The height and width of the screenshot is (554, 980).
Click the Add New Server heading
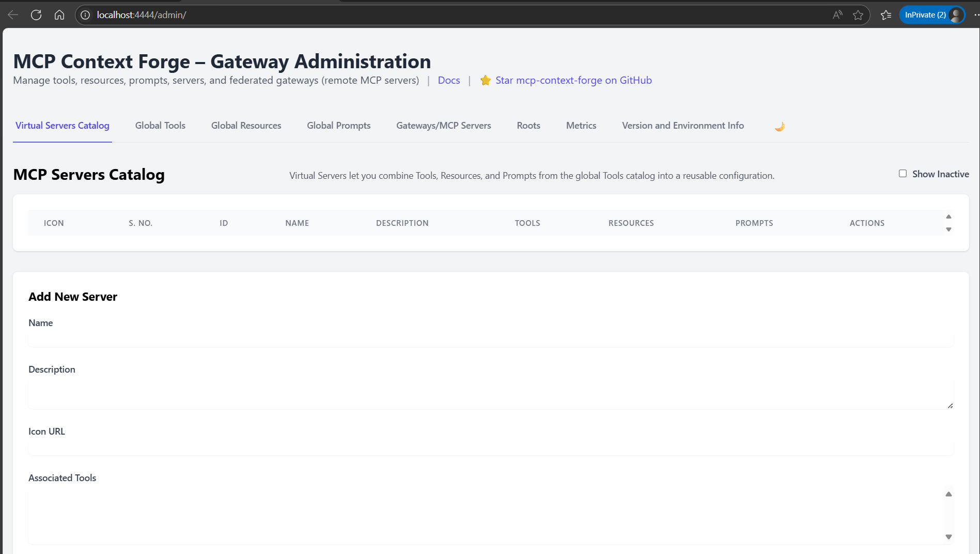[x=73, y=297]
